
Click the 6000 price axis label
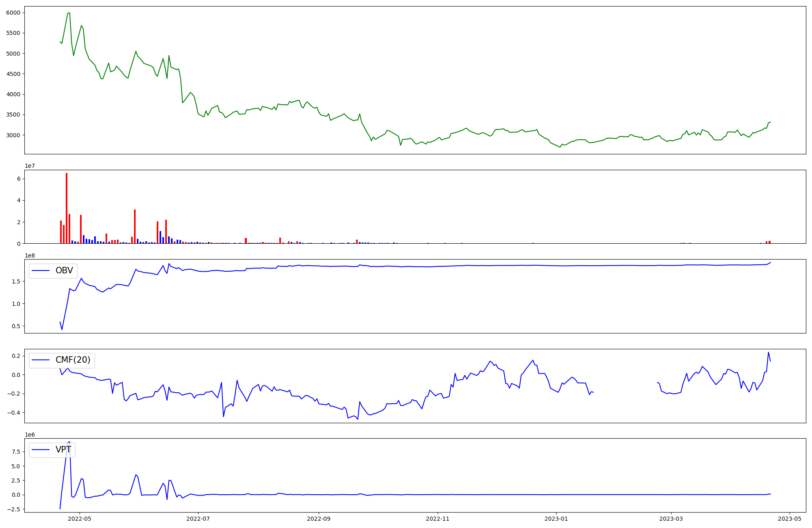(x=13, y=13)
